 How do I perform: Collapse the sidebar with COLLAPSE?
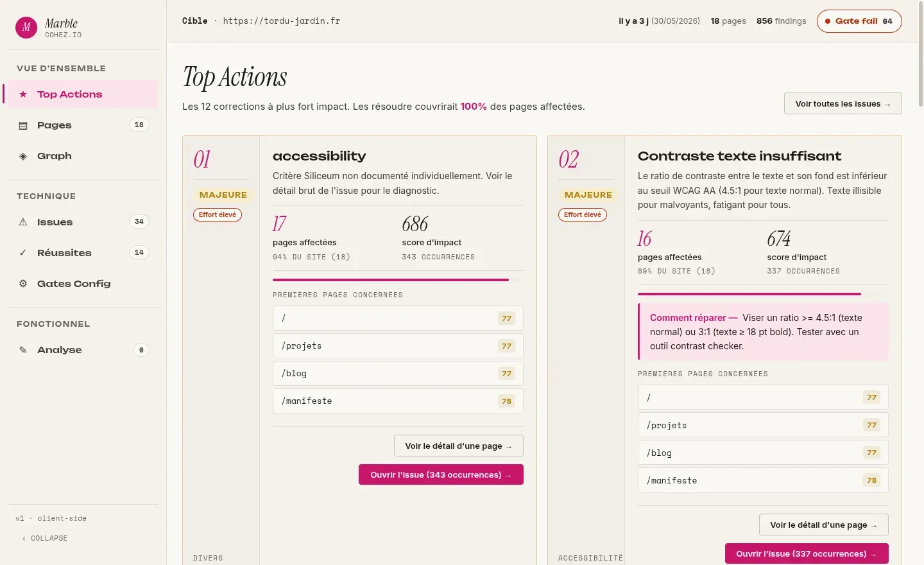(45, 538)
